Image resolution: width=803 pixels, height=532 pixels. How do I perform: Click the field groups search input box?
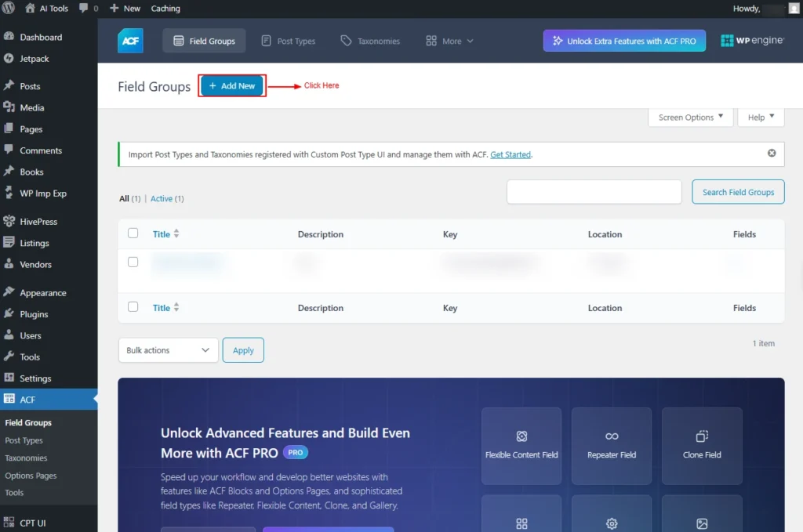click(594, 192)
